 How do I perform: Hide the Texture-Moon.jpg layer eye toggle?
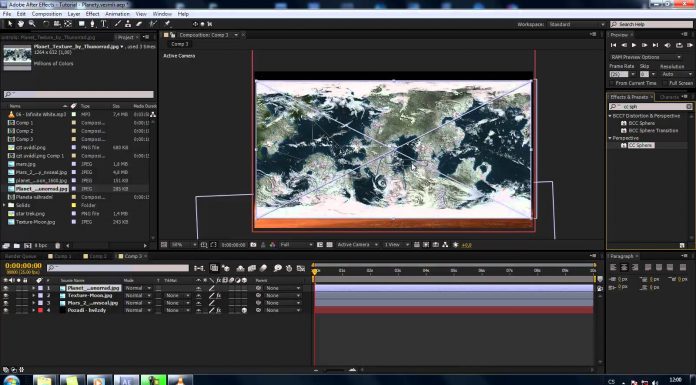click(6, 295)
